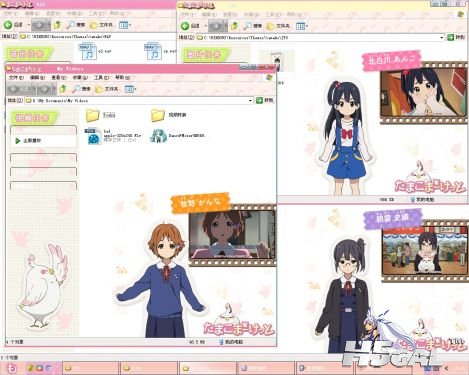This screenshot has width=469, height=375.
Task: Toggle the Folders pane in My Videos window
Action: [107, 89]
